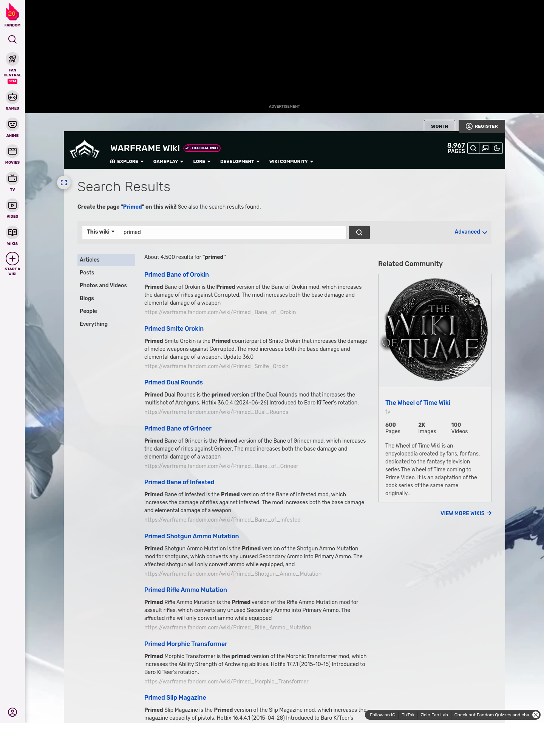Open Primed Dual Rounds result
The height and width of the screenshot is (756, 544).
tap(173, 383)
